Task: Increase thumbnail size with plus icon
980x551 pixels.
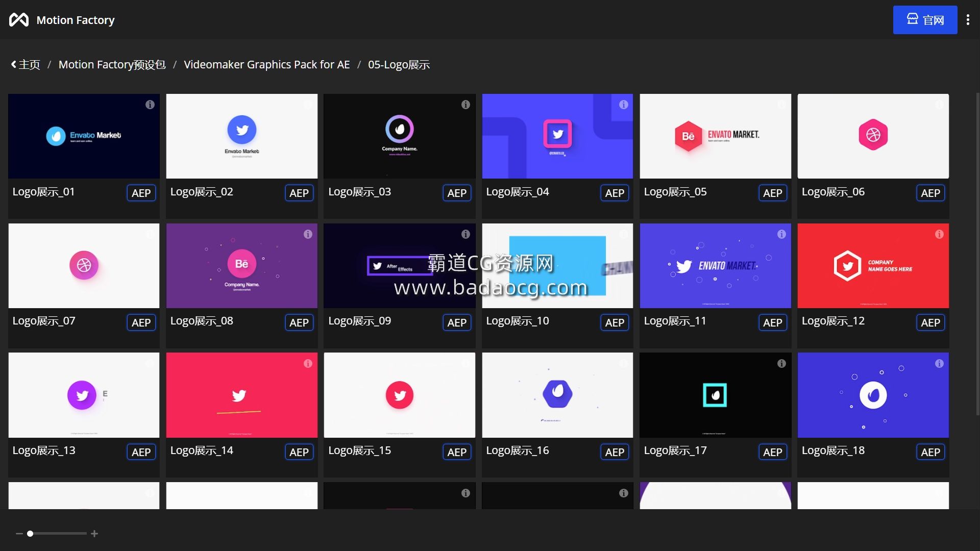Action: (x=94, y=534)
